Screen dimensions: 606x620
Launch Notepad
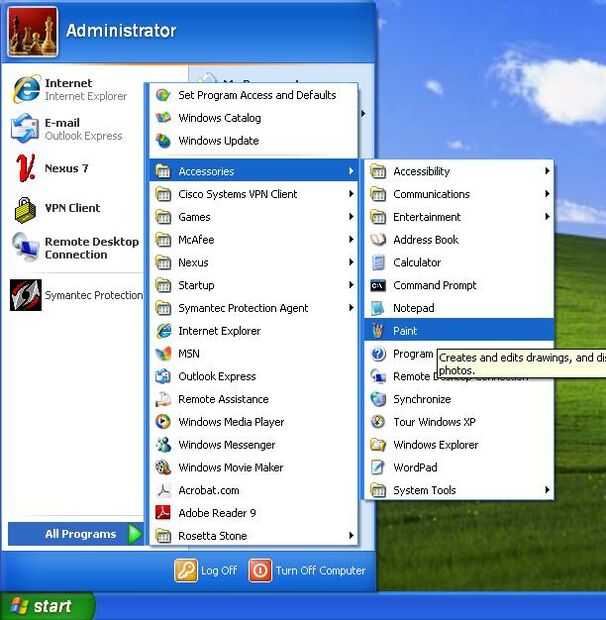459,308
